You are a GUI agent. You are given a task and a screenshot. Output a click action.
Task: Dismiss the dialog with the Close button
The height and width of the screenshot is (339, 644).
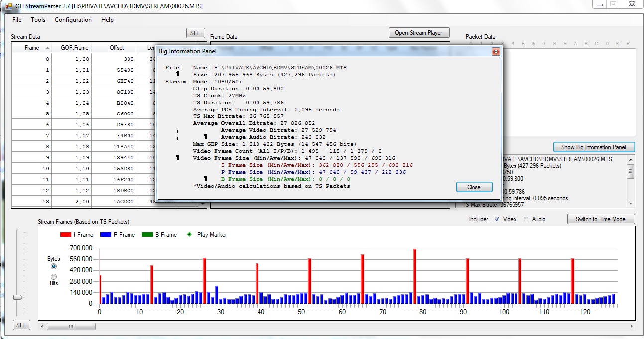474,187
